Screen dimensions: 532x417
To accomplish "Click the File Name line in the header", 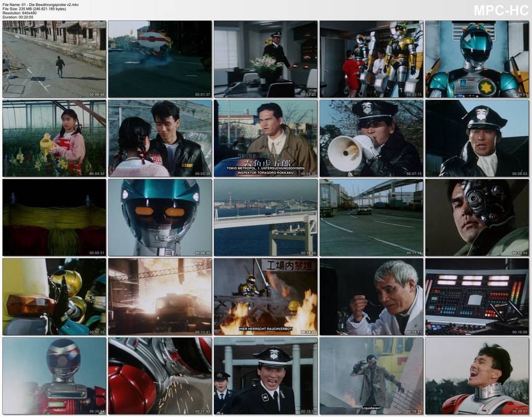I will click(41, 5).
